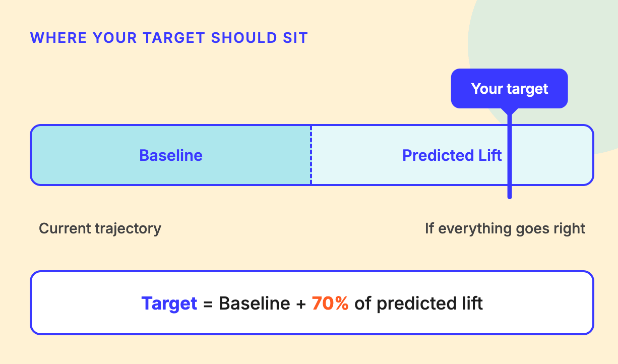Screen dimensions: 618x364
Task: Click light area right of target marker
Action: [x=552, y=155]
